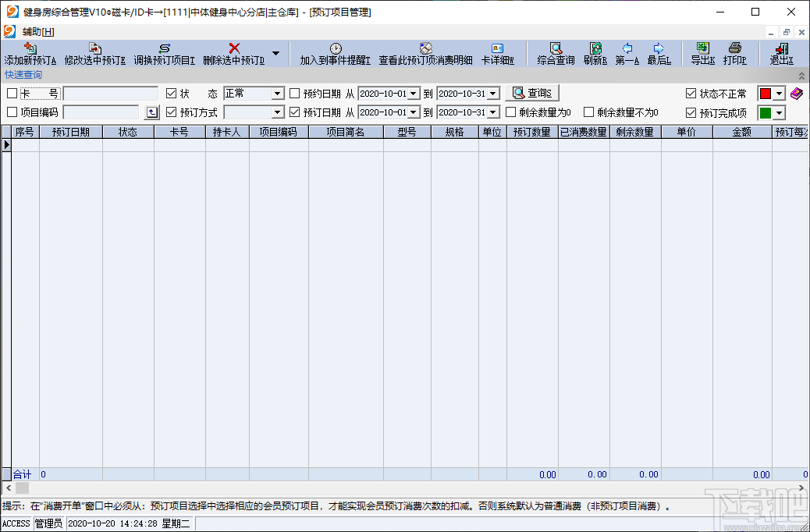Open the Appointment Date start date picker
This screenshot has width=810, height=532.
414,94
